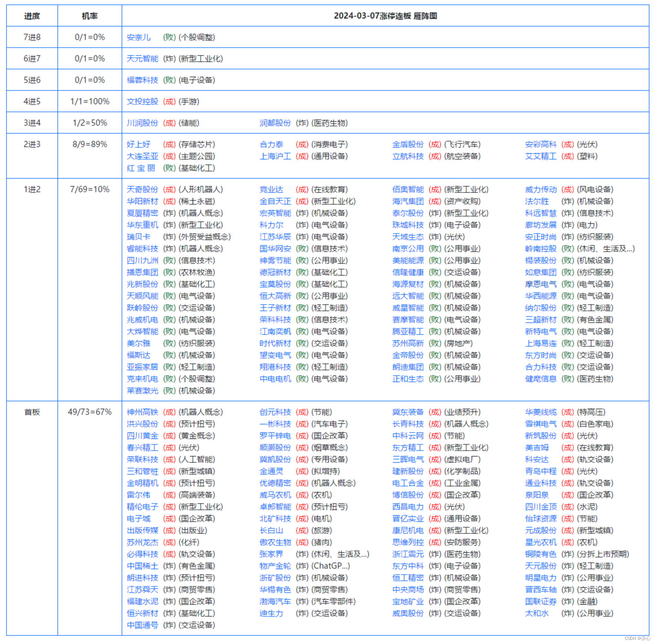
Task: Click the 罗平锌电 stock link
Action: [275, 436]
